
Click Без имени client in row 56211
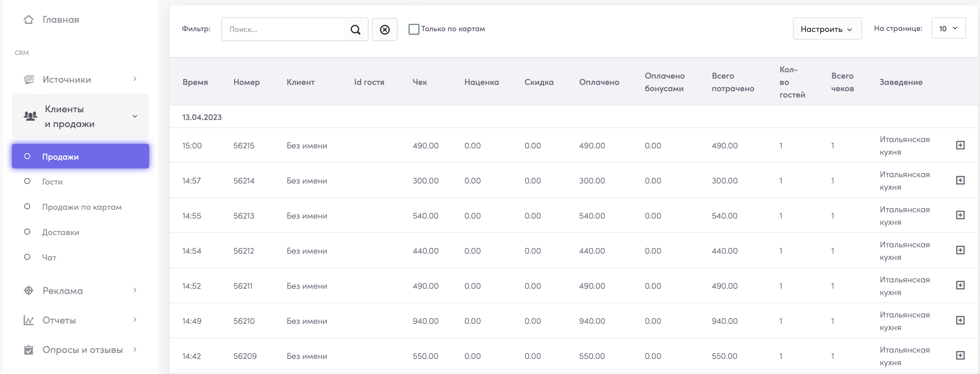307,286
